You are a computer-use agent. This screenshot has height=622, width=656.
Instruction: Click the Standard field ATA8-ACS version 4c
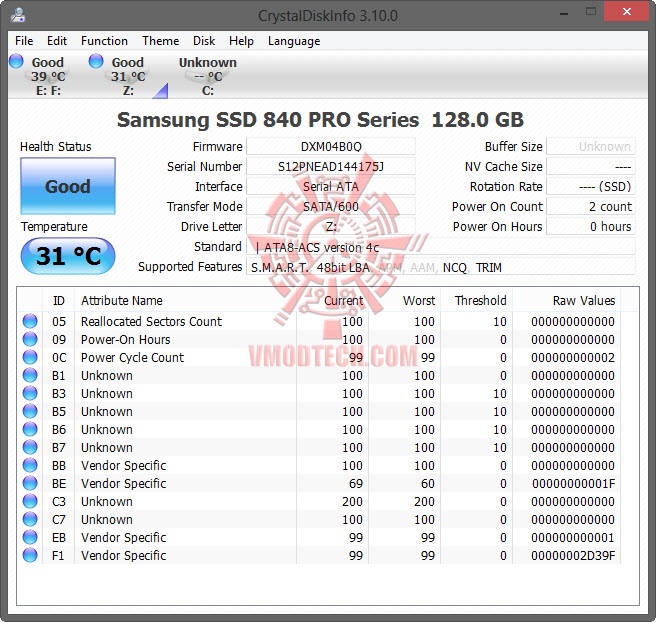click(441, 247)
